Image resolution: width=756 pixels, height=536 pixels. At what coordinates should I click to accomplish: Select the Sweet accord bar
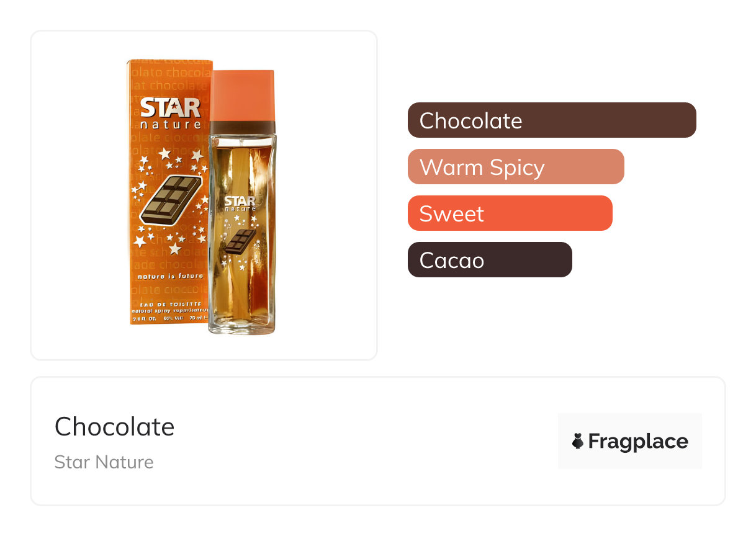[510, 213]
